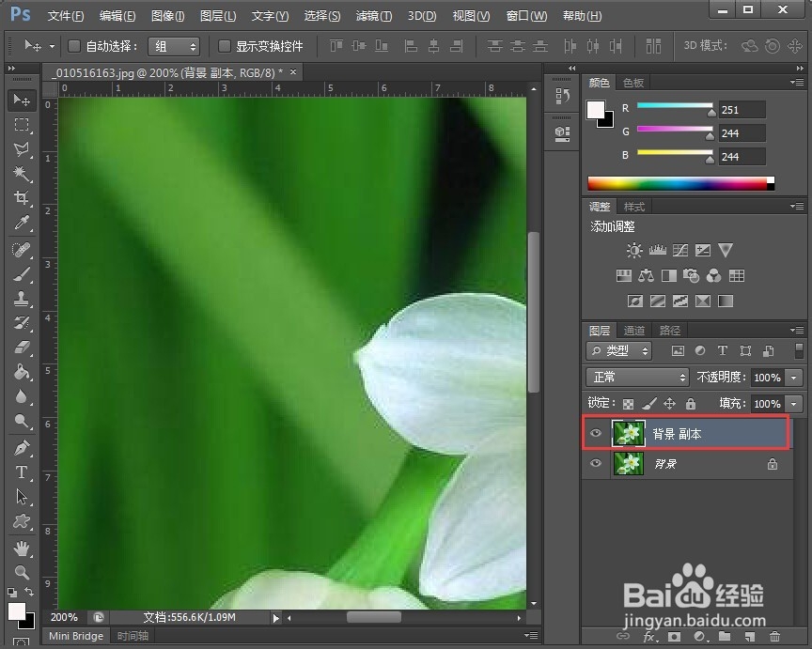Select the History Brush tool

[22, 323]
